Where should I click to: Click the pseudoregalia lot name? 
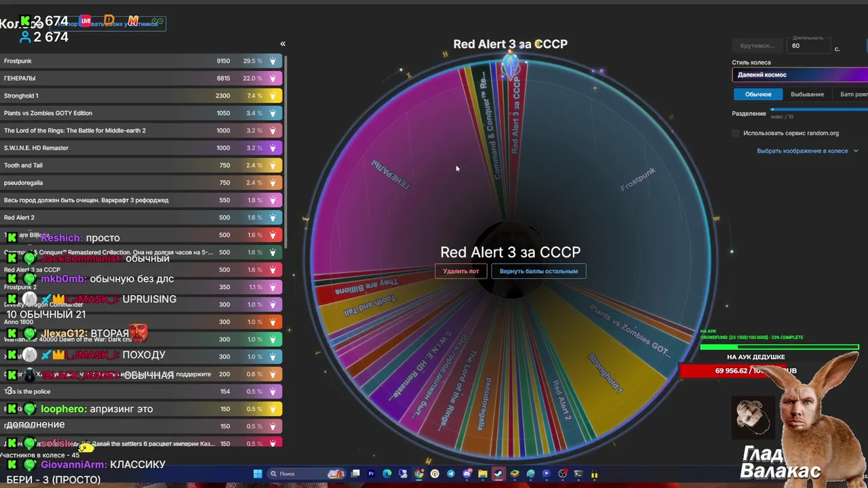pos(23,183)
